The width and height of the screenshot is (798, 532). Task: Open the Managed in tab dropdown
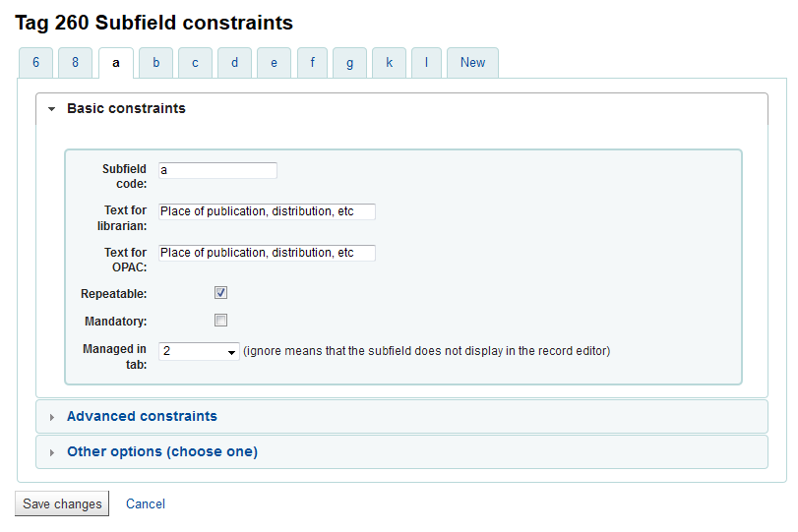[x=199, y=351]
